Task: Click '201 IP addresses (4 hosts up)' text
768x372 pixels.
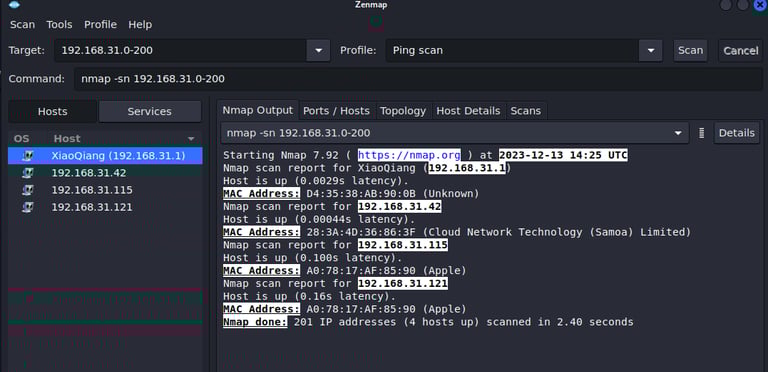Action: [x=387, y=322]
